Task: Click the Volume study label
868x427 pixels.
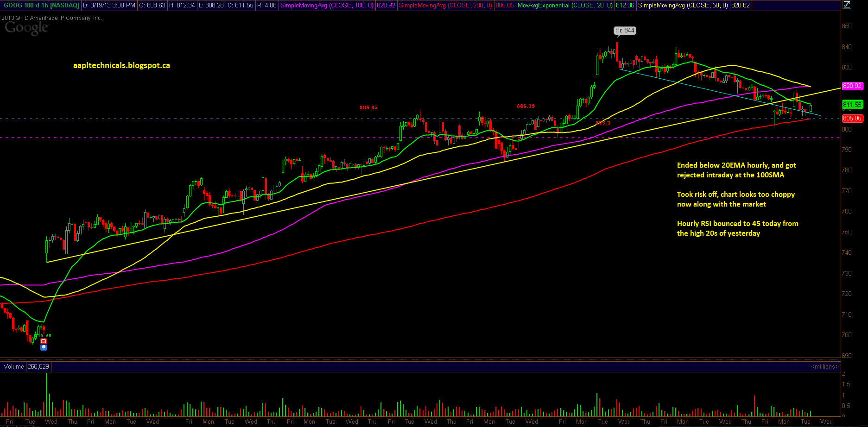Action: (x=13, y=366)
